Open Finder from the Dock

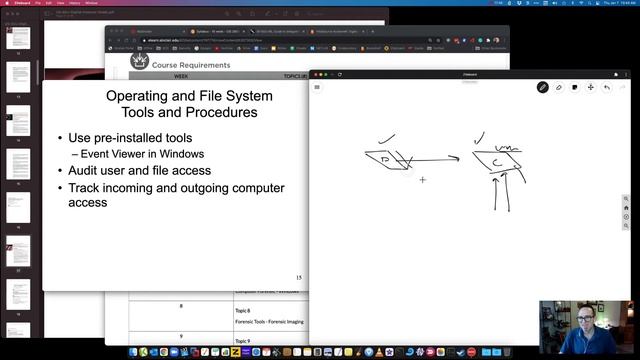pos(133,352)
